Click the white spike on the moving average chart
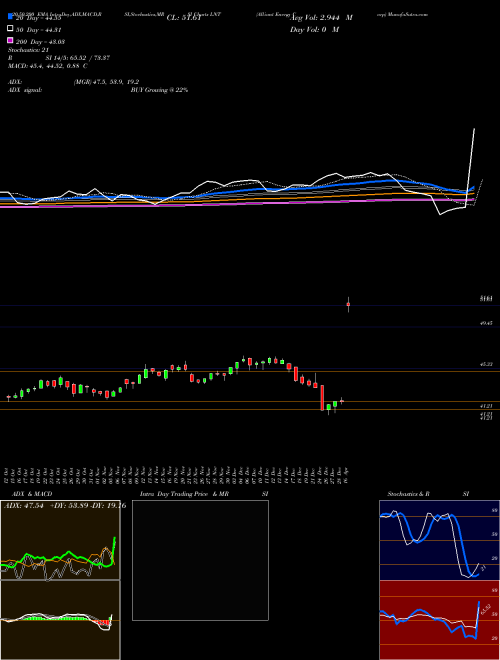Image resolution: width=500 pixels, height=660 pixels. [471, 166]
